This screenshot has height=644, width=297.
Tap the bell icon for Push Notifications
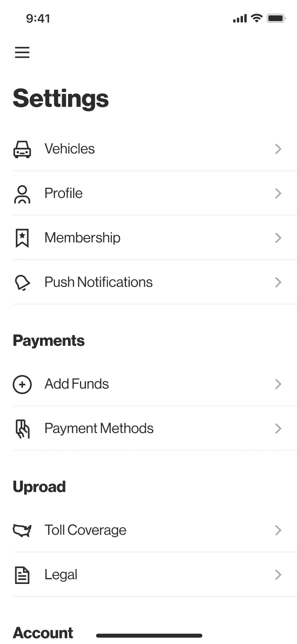tap(22, 282)
